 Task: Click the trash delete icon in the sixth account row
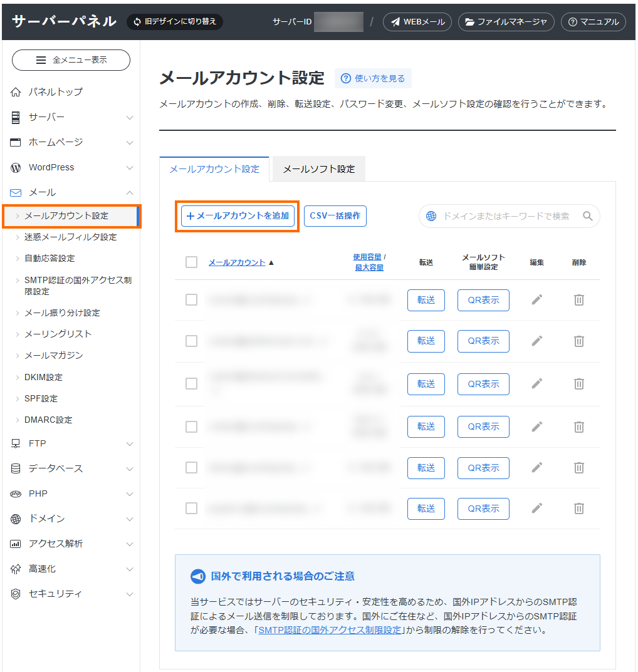click(x=579, y=509)
